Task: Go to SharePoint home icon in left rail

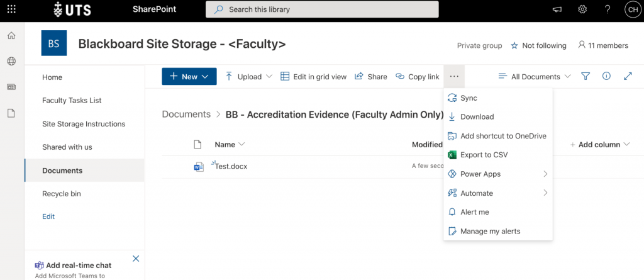Action: 11,36
